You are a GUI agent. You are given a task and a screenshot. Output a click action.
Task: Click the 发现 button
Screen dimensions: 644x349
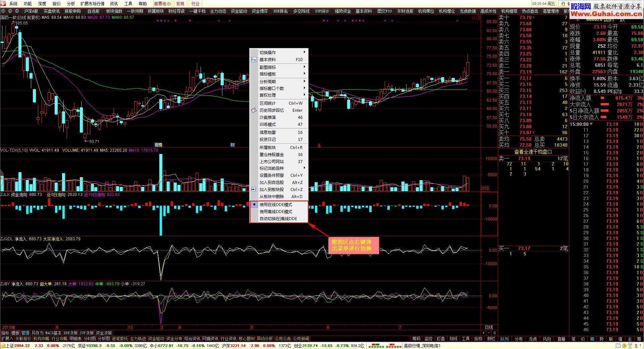[x=180, y=4]
